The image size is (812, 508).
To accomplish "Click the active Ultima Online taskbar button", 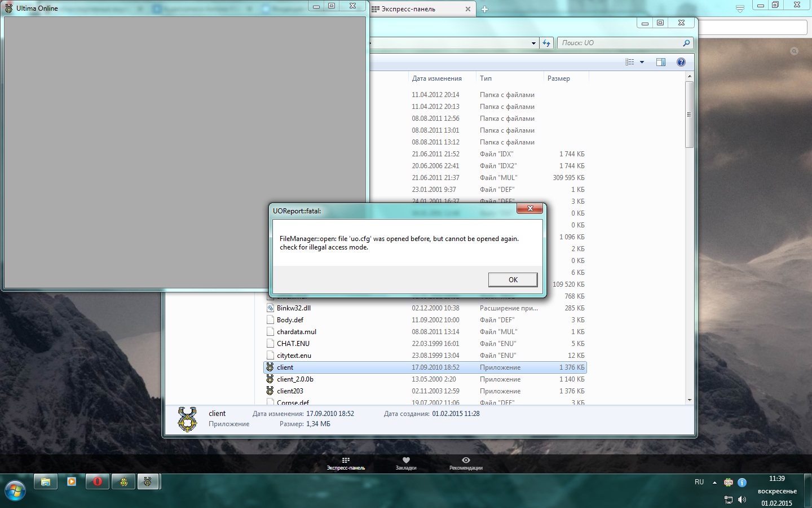I will (148, 481).
